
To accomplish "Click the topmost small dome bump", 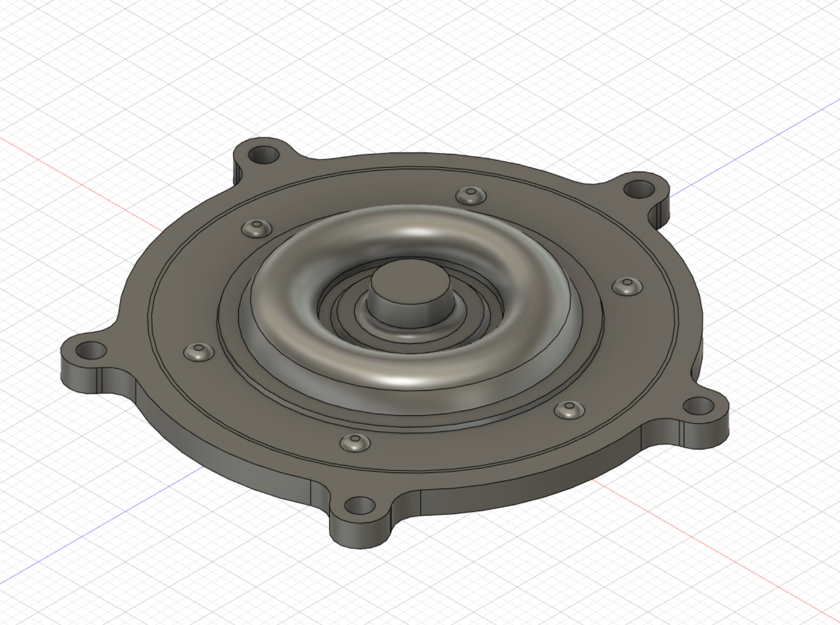I will tap(472, 196).
